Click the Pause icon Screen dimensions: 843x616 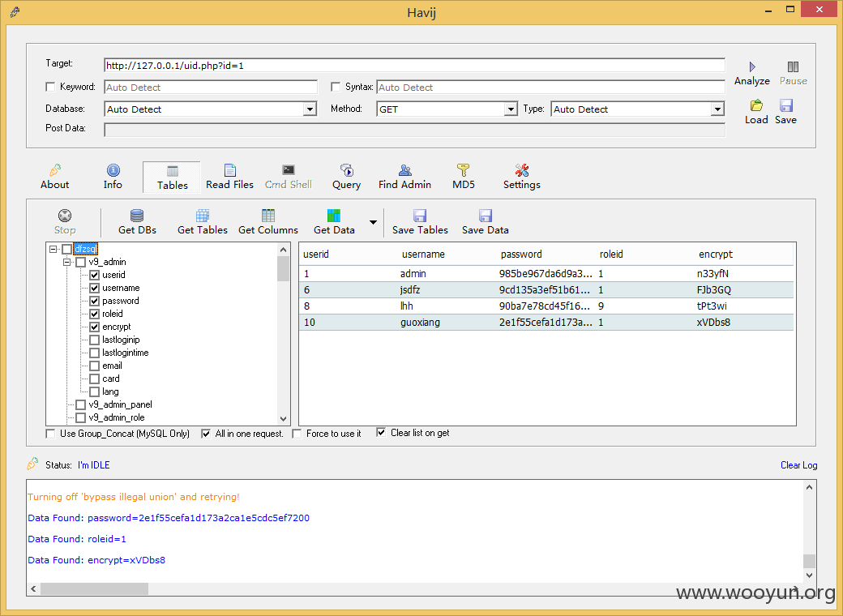pos(793,66)
